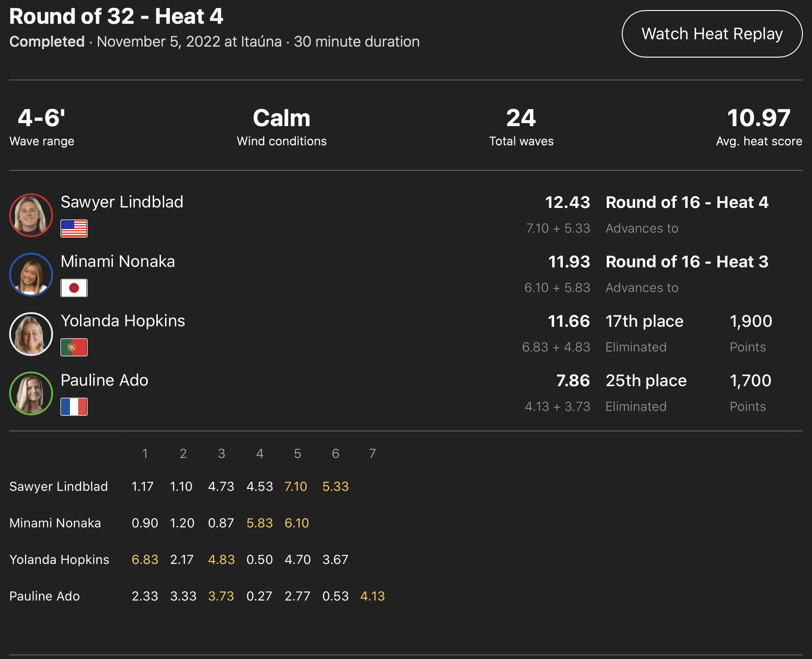Go to Round of 16 - Heat 4

(687, 202)
